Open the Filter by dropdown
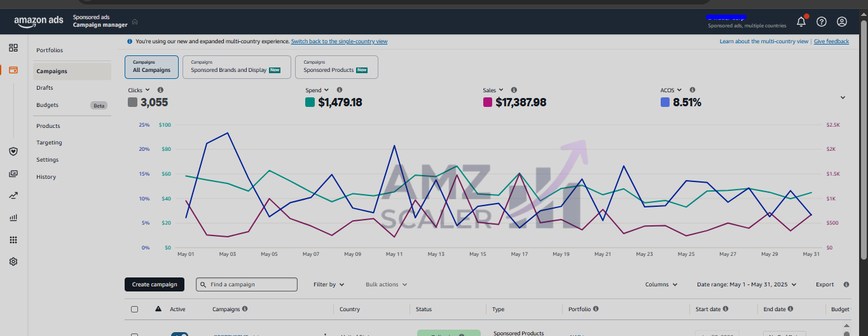The height and width of the screenshot is (336, 868). (329, 284)
